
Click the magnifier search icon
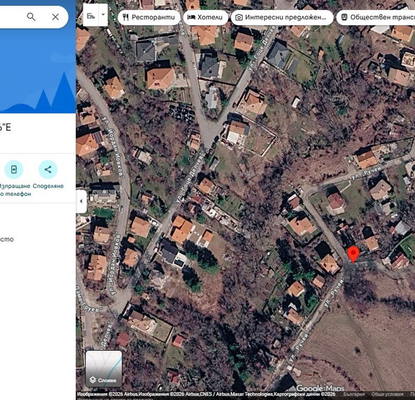pyautogui.click(x=31, y=17)
